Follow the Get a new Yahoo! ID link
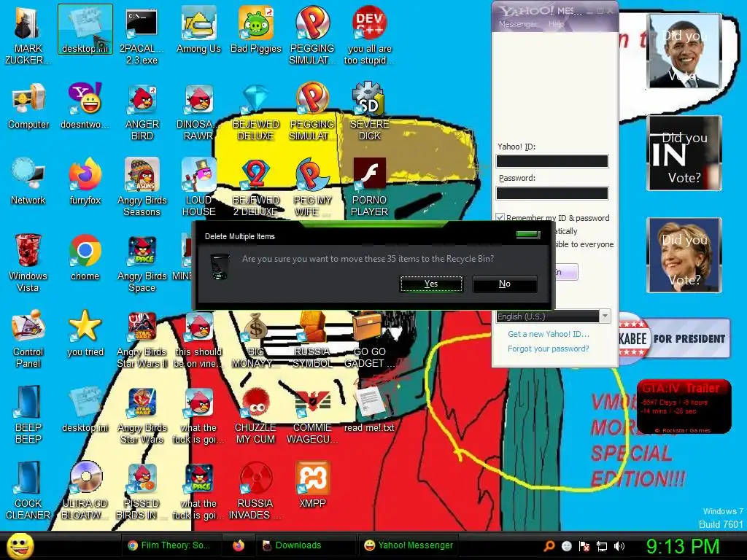Screen dimensions: 747x560 [549, 334]
